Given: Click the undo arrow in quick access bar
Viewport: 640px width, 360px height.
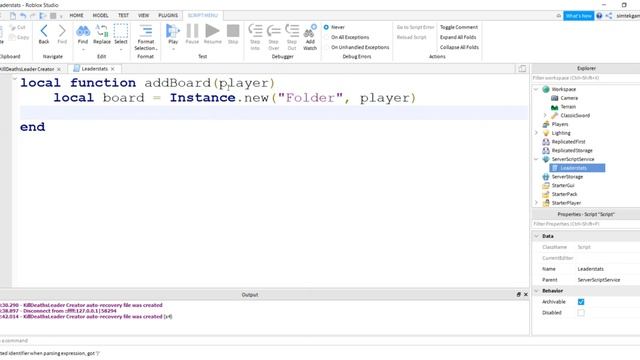Looking at the screenshot, I should pos(23,16).
